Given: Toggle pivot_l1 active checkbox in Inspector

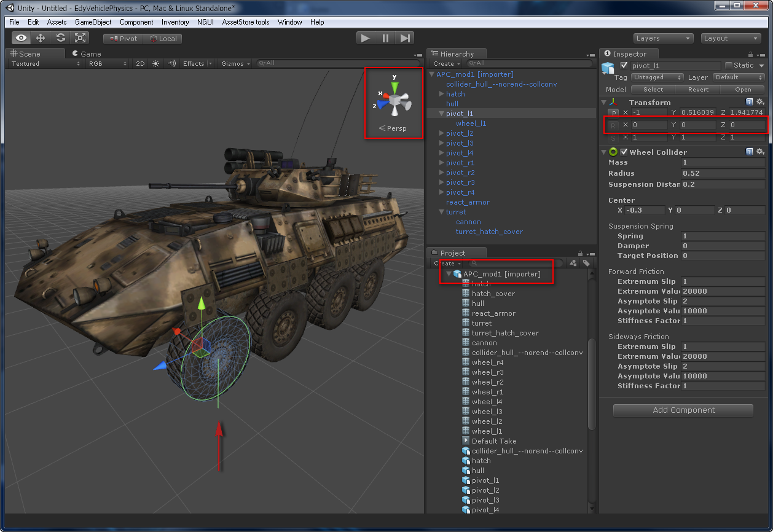Looking at the screenshot, I should (624, 65).
